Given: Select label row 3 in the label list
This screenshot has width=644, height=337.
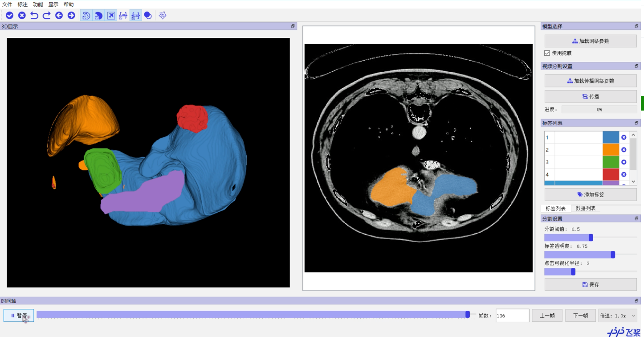Looking at the screenshot, I should click(x=587, y=162).
